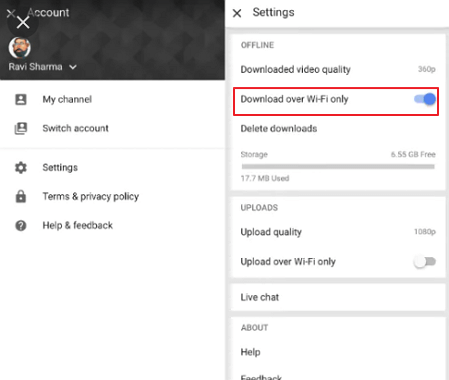
Task: Toggle Download over Wi-Fi only switch
Action: (x=425, y=99)
